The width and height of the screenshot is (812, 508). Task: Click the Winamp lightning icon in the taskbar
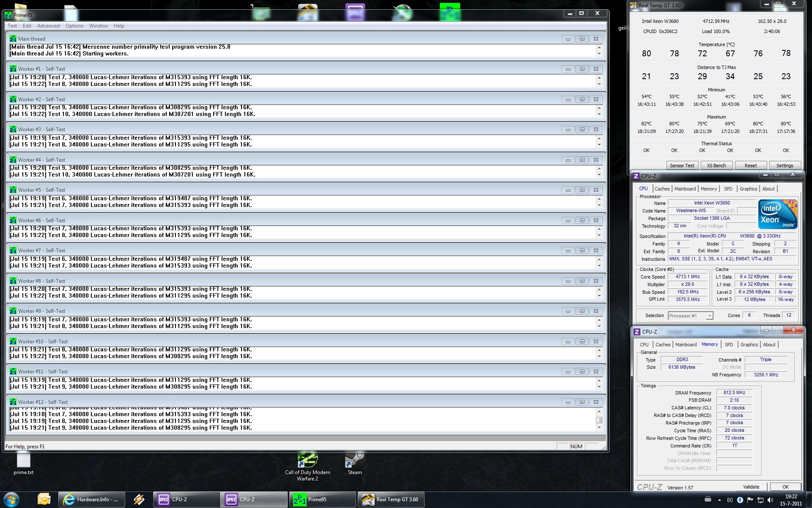[x=139, y=500]
